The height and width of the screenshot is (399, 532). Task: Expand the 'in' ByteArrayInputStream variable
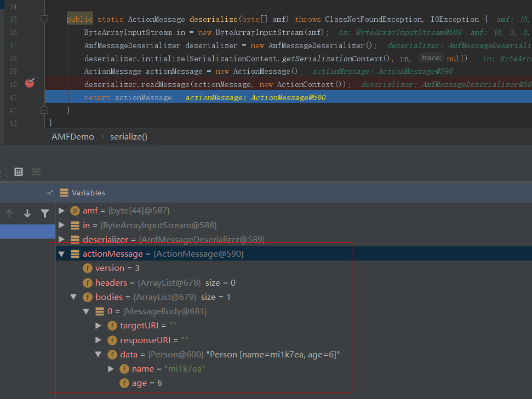[x=61, y=225]
